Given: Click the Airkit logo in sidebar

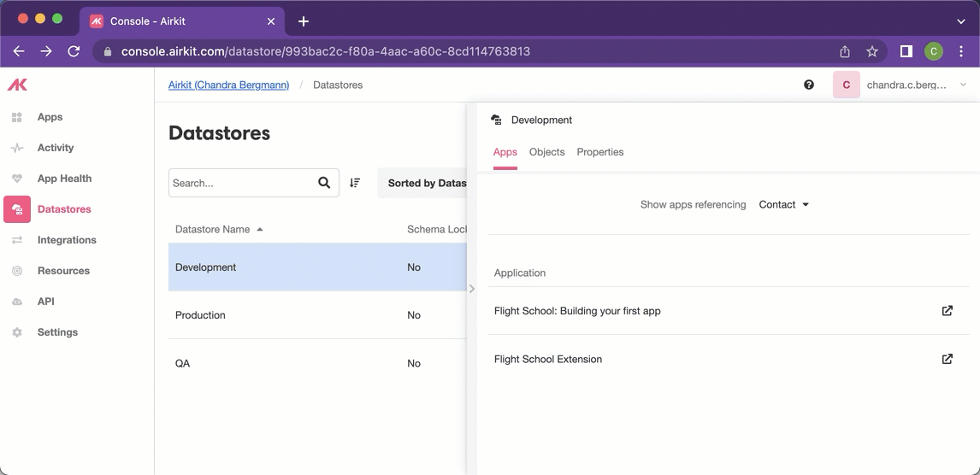Looking at the screenshot, I should pyautogui.click(x=17, y=85).
